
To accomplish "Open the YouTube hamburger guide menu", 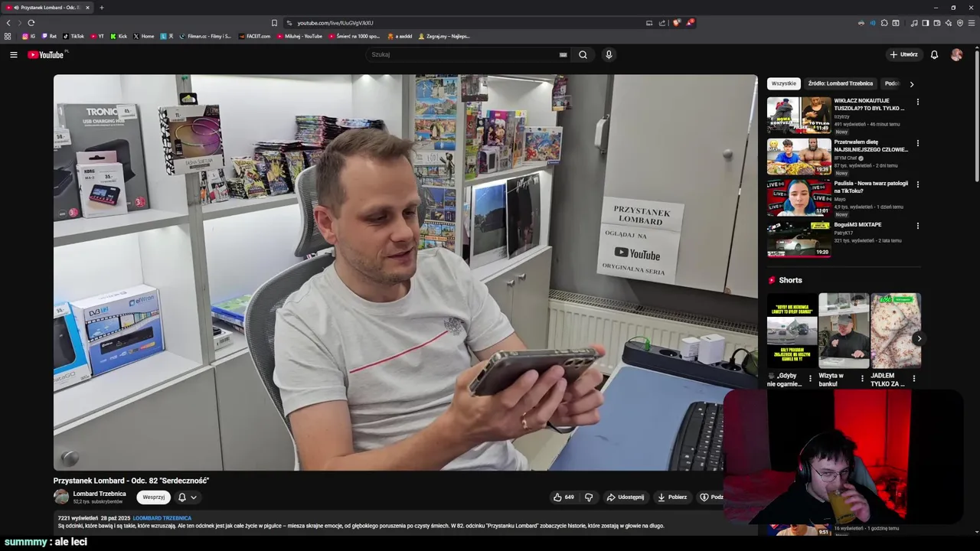I will 13,54.
